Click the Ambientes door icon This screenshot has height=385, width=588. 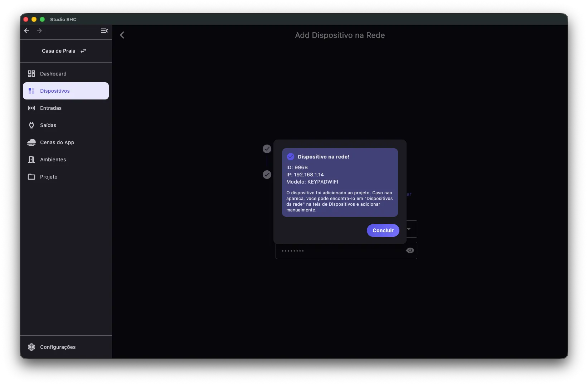[31, 160]
